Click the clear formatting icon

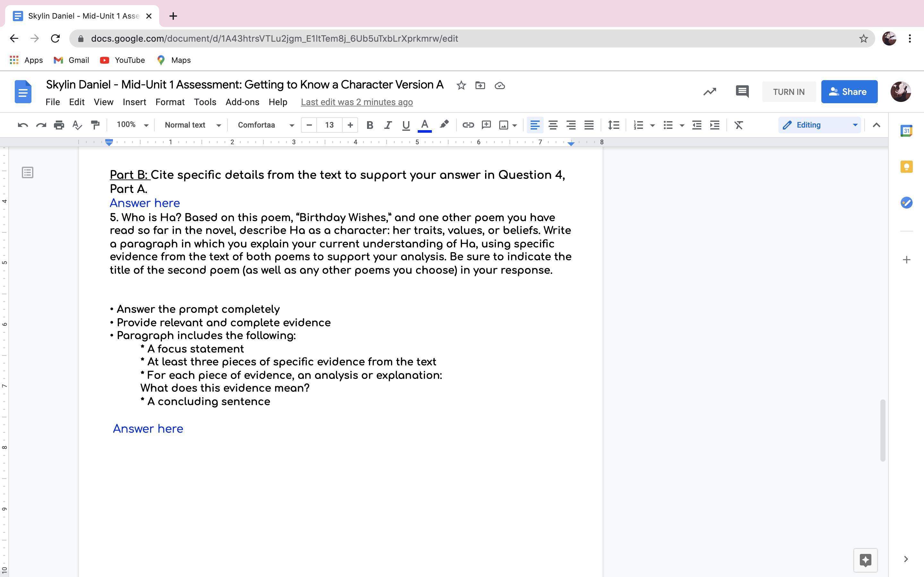point(739,125)
